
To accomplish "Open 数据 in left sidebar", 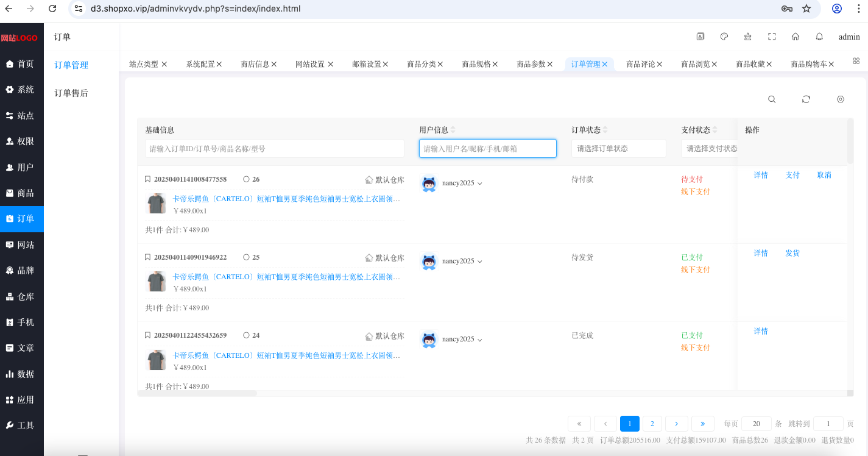I will coord(21,374).
